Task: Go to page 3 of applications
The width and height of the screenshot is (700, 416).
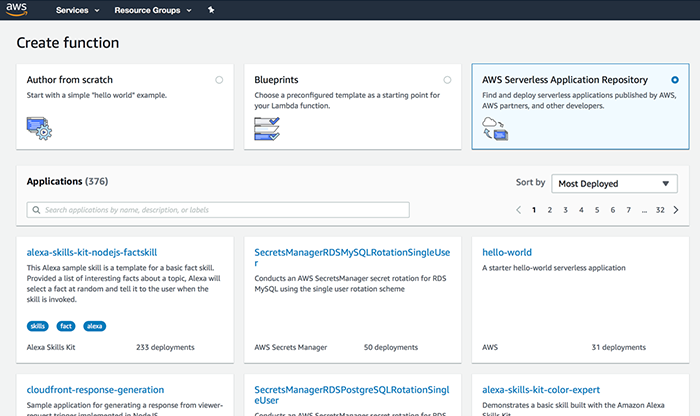Action: [x=565, y=210]
